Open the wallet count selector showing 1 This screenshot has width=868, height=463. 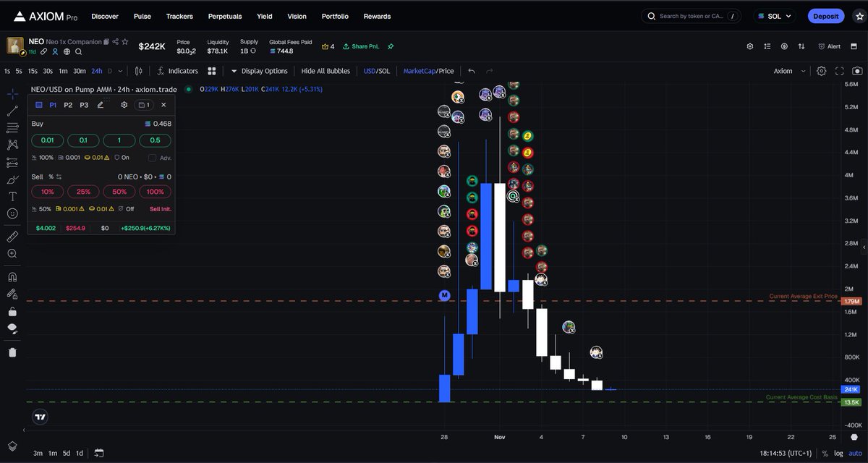pyautogui.click(x=143, y=105)
